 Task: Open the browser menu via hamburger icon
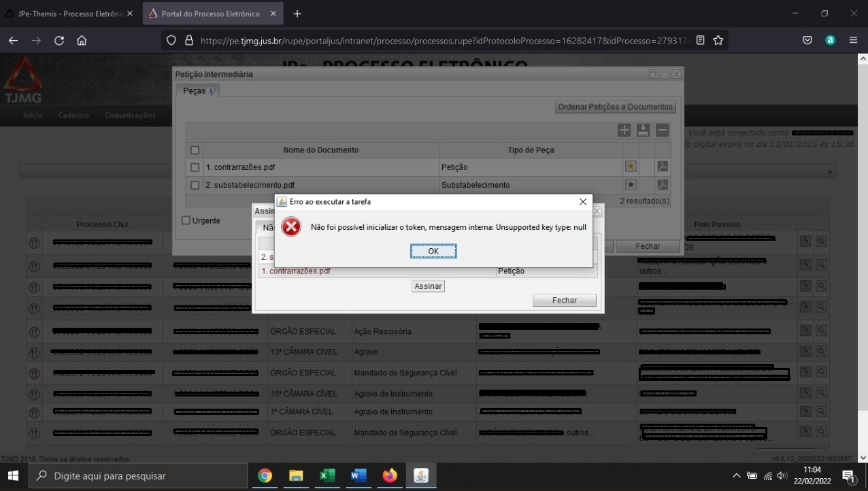[853, 40]
